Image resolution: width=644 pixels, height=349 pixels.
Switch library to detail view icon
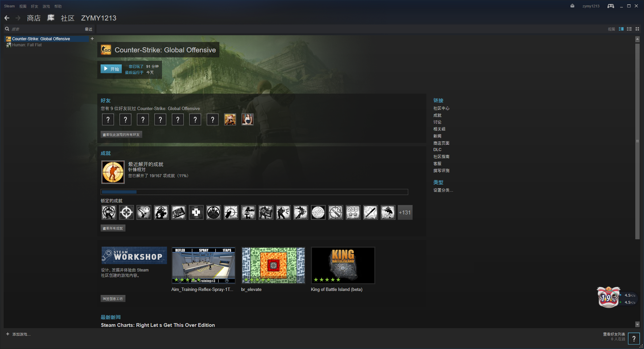click(621, 29)
